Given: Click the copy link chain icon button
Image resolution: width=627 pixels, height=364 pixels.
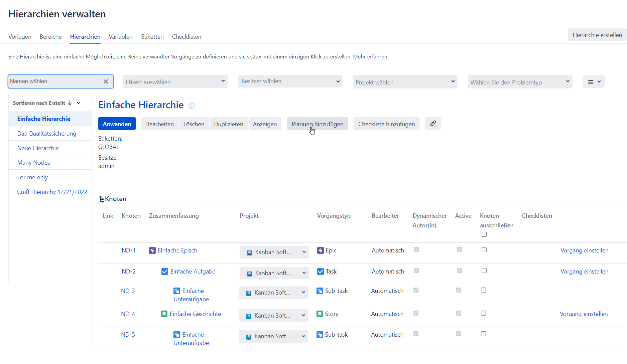Looking at the screenshot, I should click(x=433, y=124).
